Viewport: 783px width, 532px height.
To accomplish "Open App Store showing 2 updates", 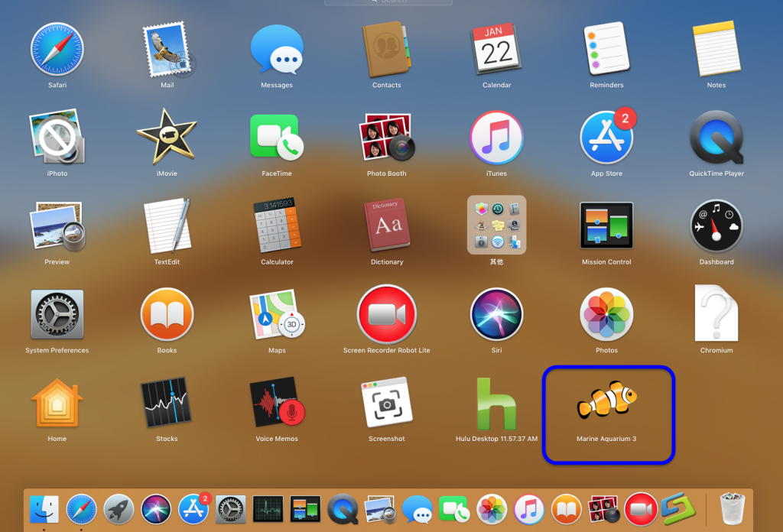I will coord(606,139).
